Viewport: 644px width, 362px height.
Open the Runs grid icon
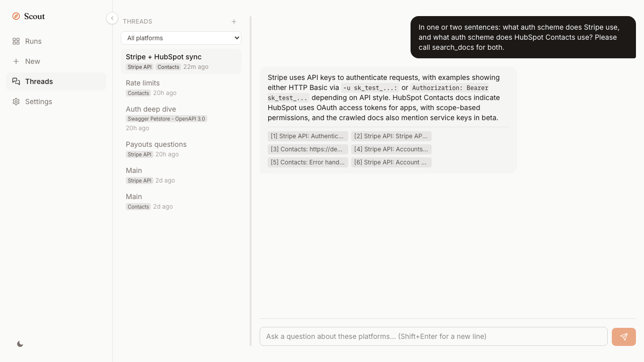pos(16,41)
